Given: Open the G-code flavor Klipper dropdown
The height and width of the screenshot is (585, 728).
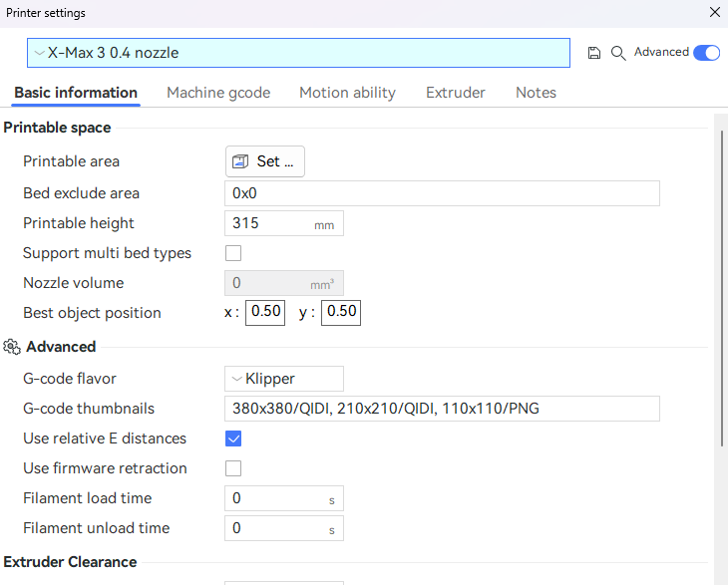Looking at the screenshot, I should point(284,379).
